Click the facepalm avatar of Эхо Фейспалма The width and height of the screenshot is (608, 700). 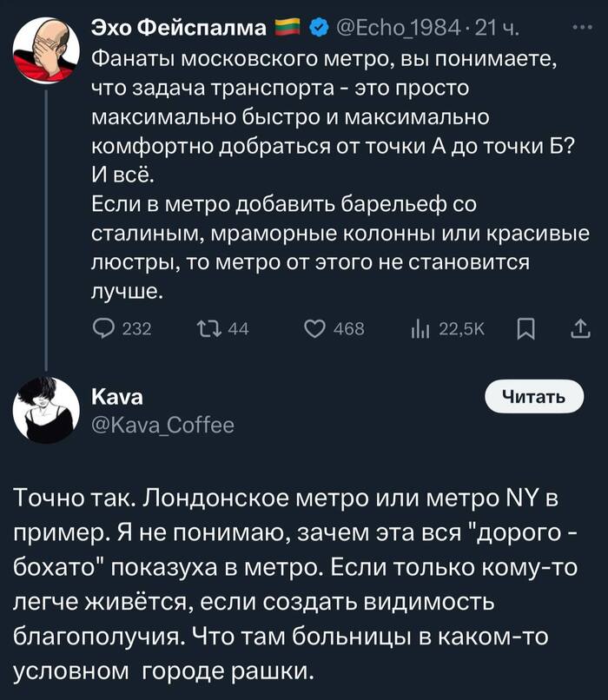(46, 52)
